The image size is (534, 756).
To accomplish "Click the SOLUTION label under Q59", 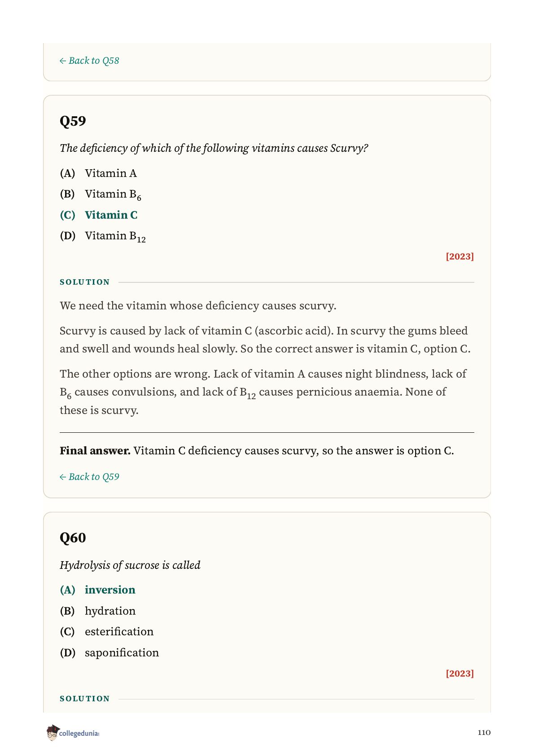I will click(85, 282).
